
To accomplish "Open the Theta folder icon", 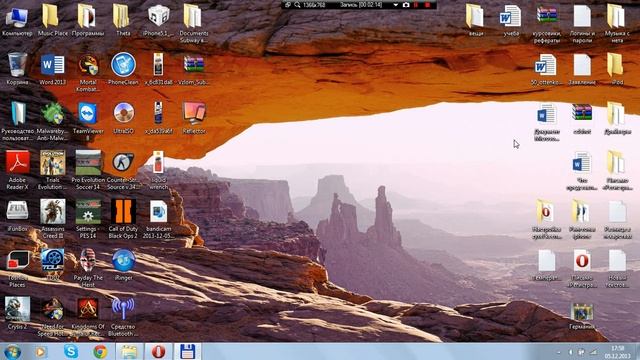I will click(x=123, y=20).
